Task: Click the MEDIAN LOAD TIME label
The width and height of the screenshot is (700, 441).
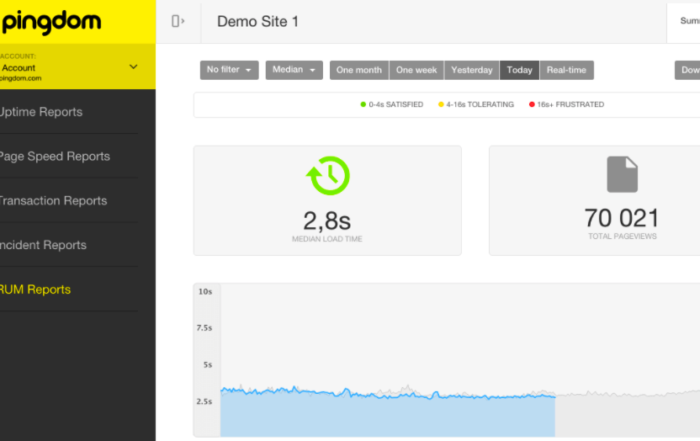Action: [x=327, y=239]
